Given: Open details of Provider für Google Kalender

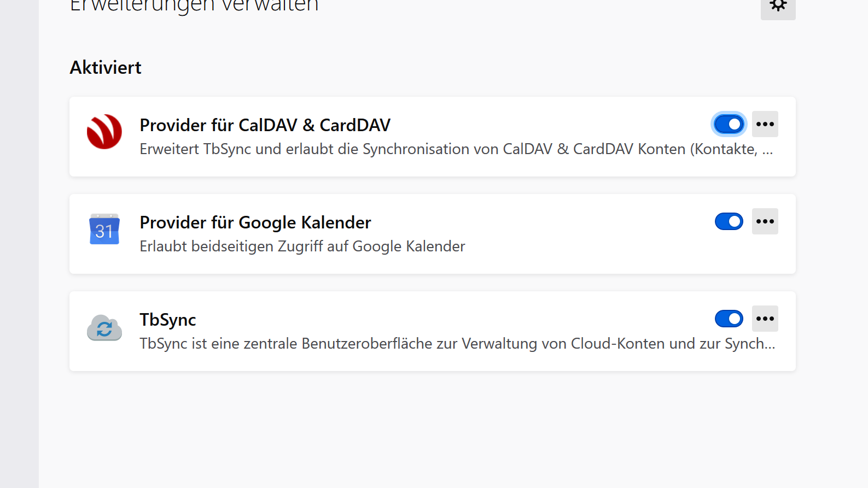Looking at the screenshot, I should 255,222.
